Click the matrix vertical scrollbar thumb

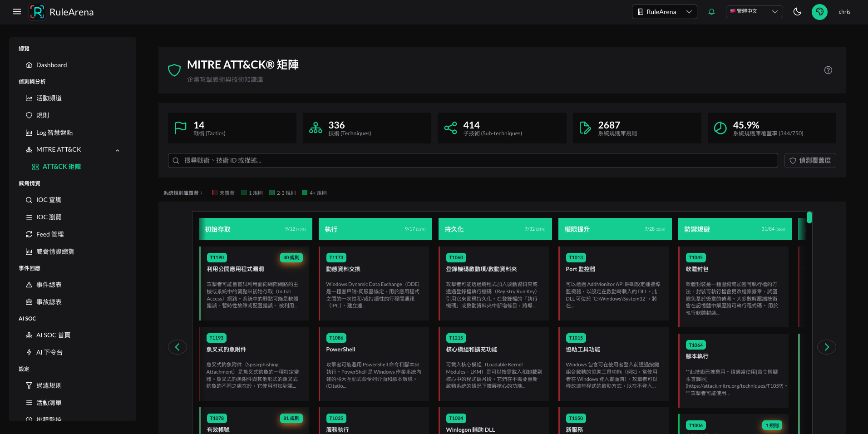tap(809, 217)
